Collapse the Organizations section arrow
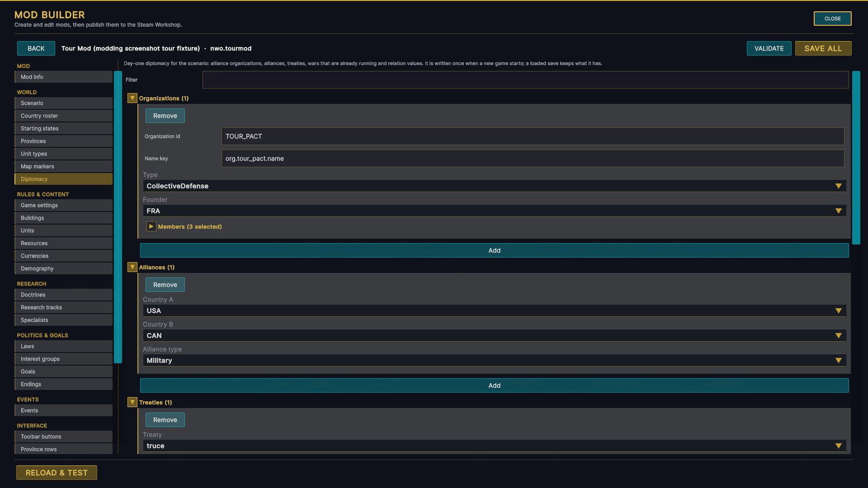The height and width of the screenshot is (488, 868). pyautogui.click(x=132, y=98)
